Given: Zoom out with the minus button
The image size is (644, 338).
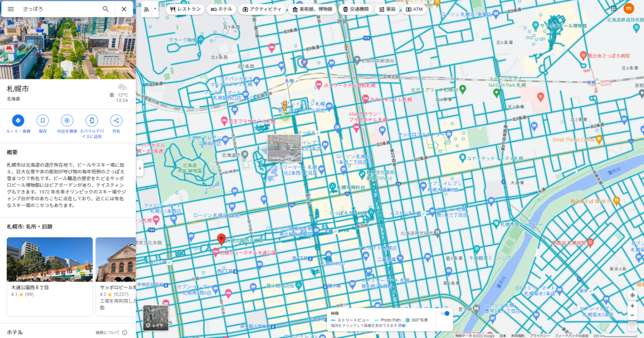Looking at the screenshot, I should pos(632,315).
